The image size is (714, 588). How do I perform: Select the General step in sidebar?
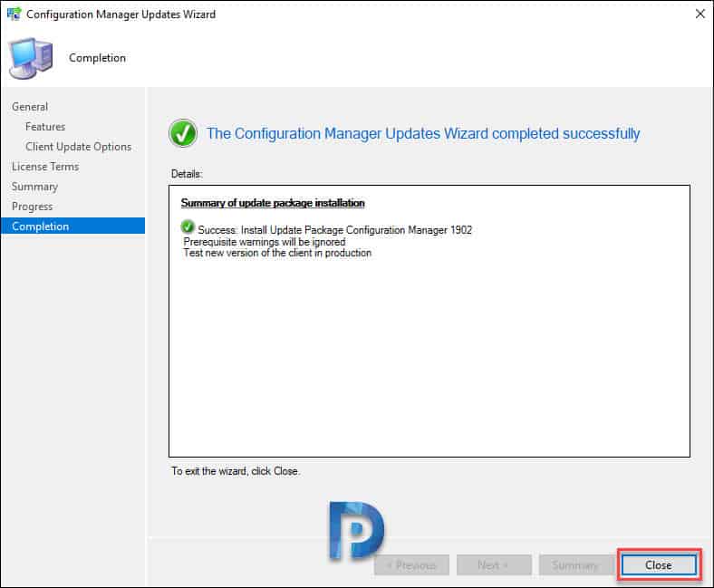point(30,107)
